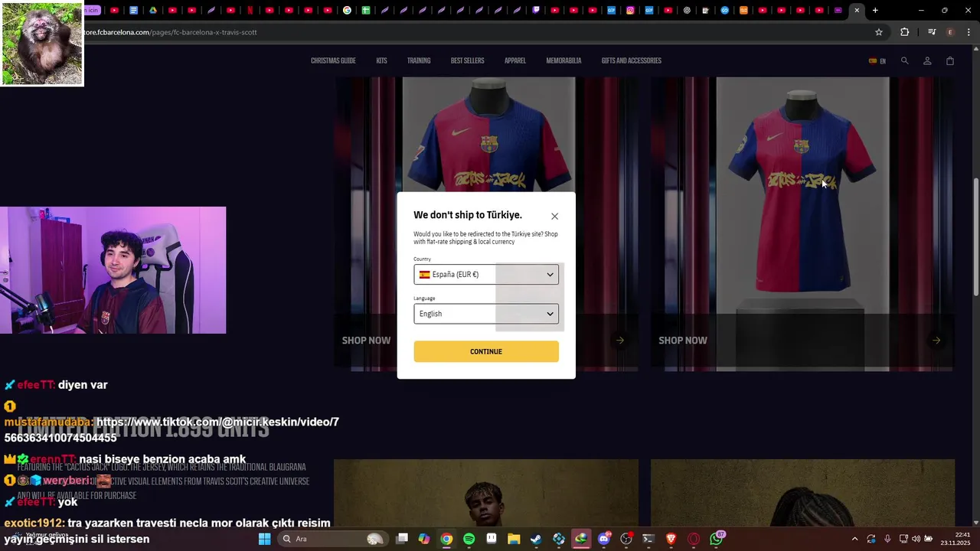Open the user account icon in store header
The height and width of the screenshot is (551, 980).
tap(927, 60)
